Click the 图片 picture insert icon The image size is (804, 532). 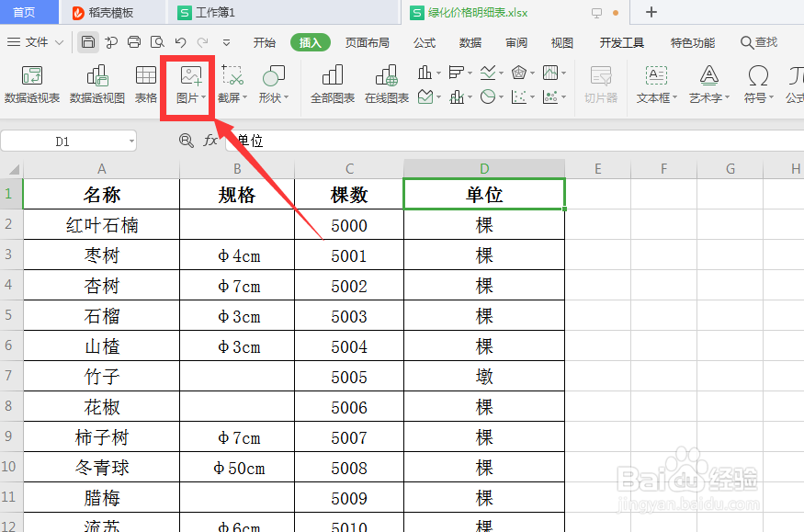(191, 76)
